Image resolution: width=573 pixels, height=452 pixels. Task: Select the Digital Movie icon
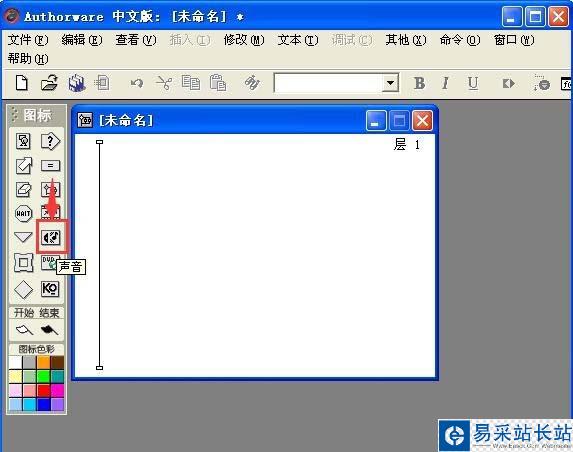(x=50, y=213)
